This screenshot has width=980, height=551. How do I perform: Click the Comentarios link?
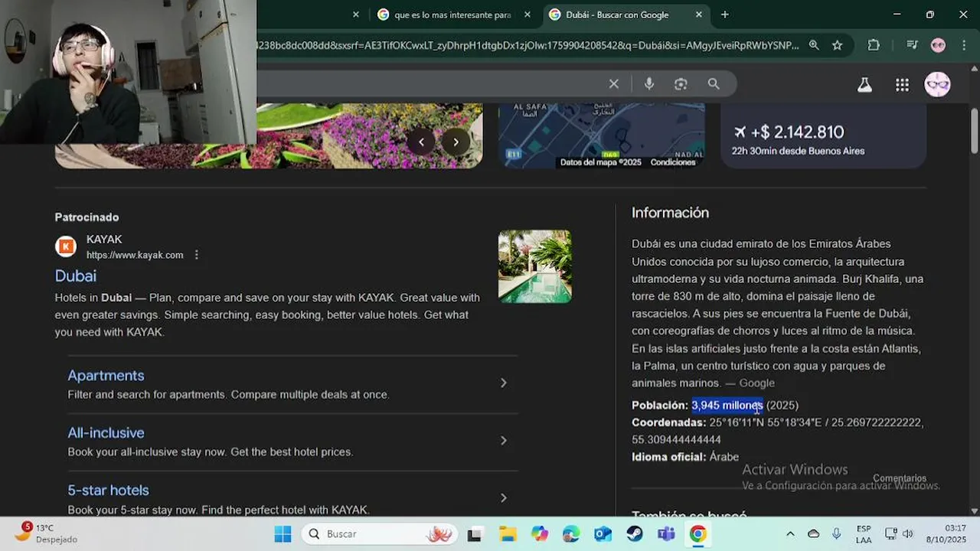[x=900, y=478]
